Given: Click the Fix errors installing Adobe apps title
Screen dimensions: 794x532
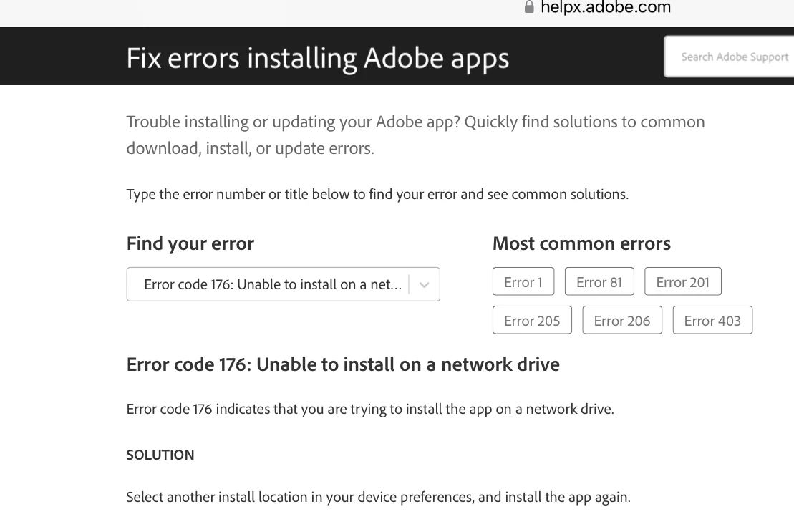Looking at the screenshot, I should coord(317,58).
